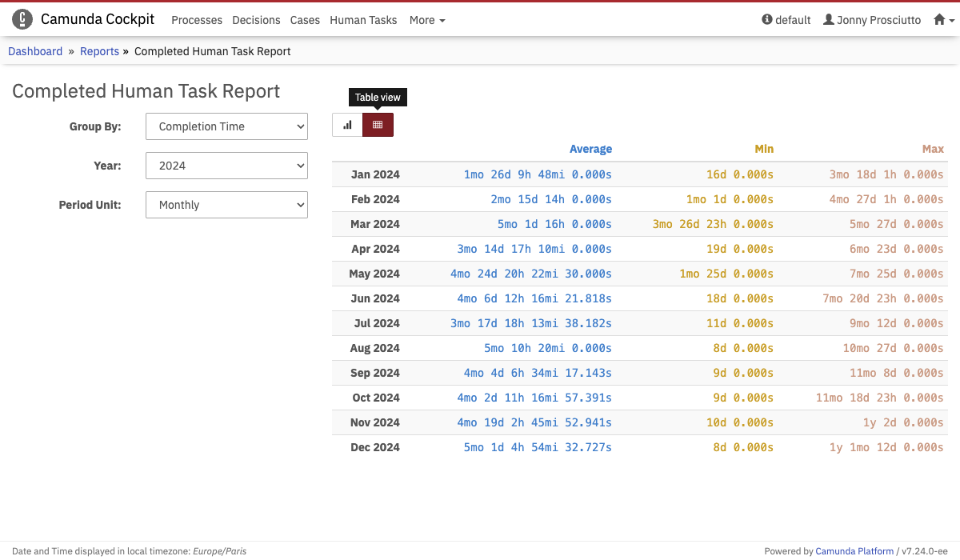Open the Decisions page
The width and height of the screenshot is (960, 560).
[x=256, y=20]
